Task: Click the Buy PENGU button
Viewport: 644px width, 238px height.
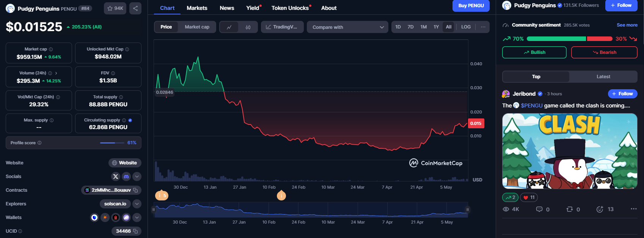Action: (x=471, y=6)
